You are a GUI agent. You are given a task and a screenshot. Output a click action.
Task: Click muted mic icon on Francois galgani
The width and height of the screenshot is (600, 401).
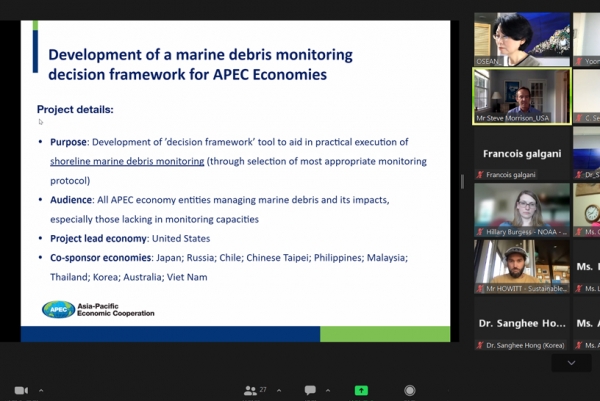[480, 175]
